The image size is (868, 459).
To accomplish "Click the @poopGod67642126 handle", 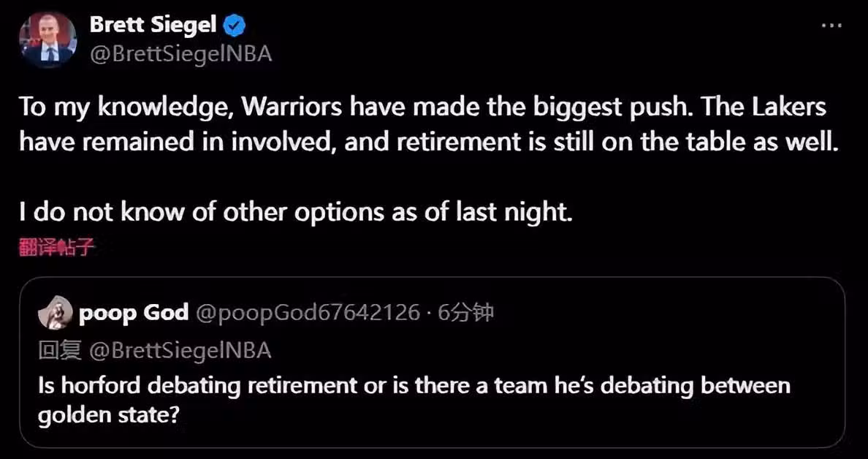I will click(308, 314).
